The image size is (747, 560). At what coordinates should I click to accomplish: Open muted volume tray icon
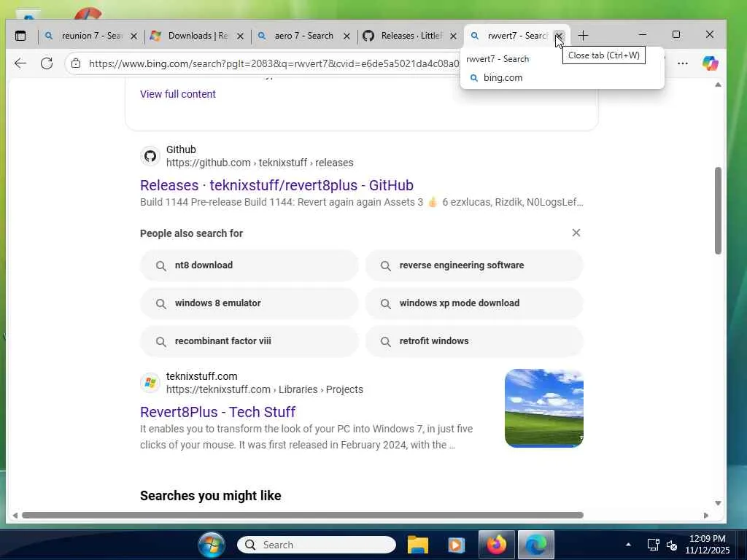click(672, 545)
